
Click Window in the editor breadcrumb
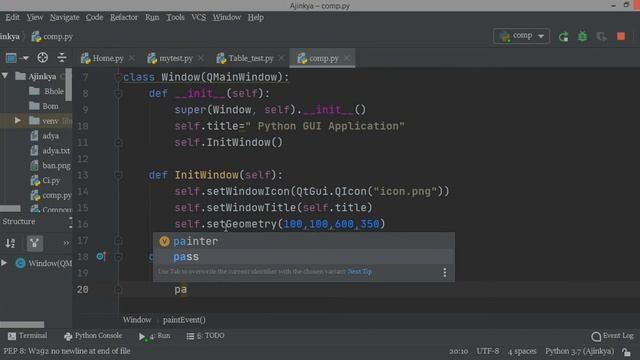pyautogui.click(x=137, y=320)
